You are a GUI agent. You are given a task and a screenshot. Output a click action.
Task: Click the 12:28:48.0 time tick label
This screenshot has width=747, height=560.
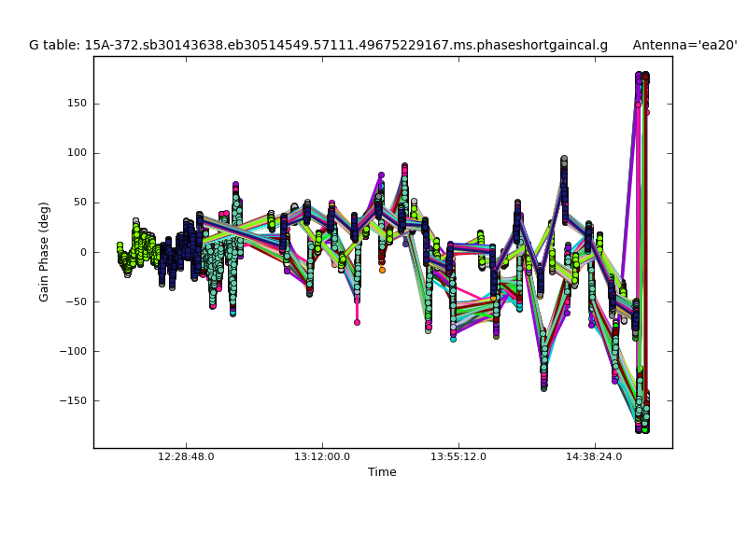(x=186, y=457)
